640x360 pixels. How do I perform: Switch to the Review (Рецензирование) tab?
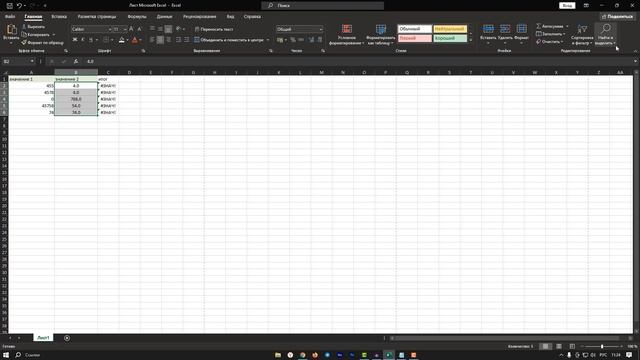pyautogui.click(x=200, y=17)
